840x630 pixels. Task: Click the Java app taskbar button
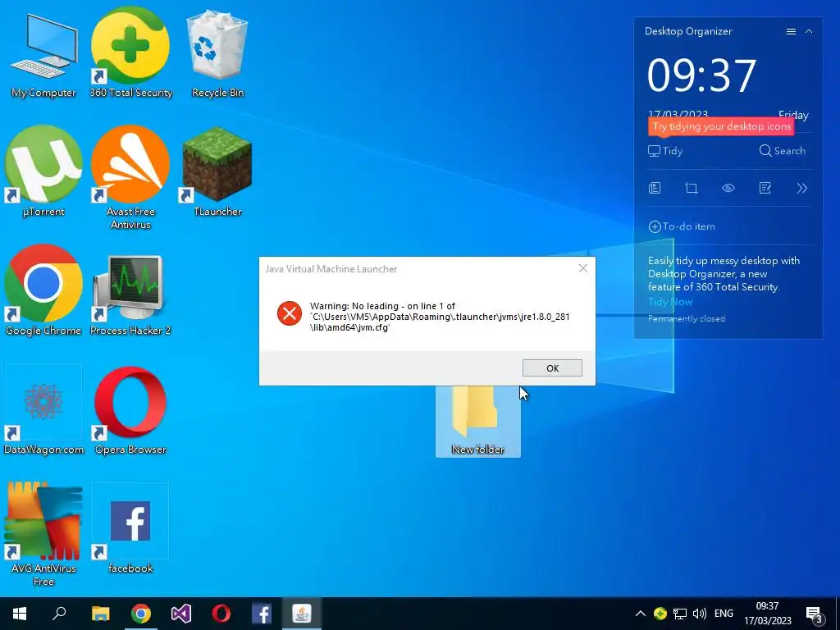click(302, 614)
